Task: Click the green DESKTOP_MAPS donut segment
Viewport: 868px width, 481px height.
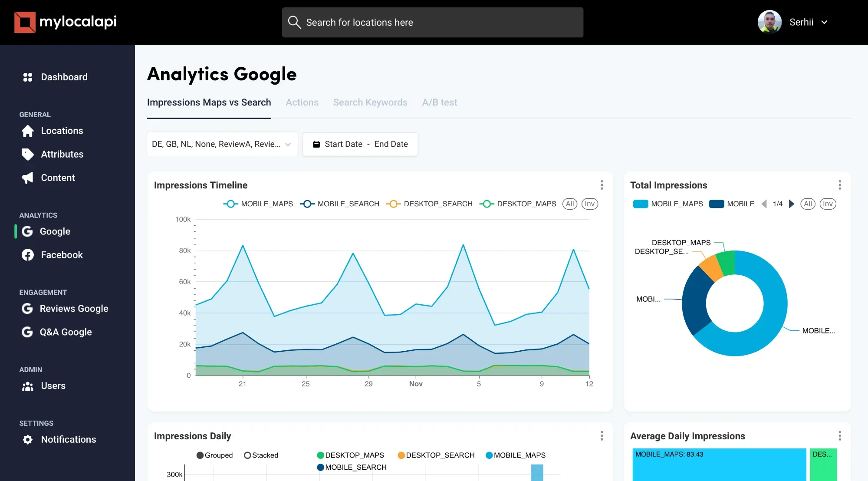Action: (x=726, y=263)
